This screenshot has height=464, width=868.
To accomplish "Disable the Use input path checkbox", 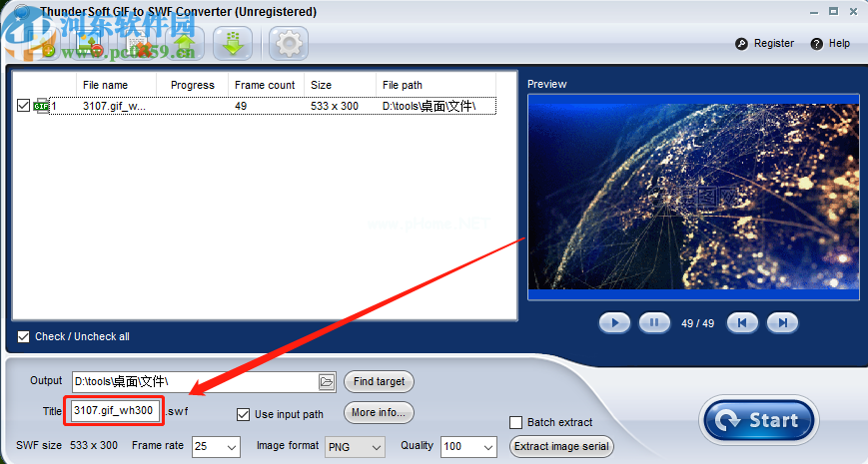I will (243, 414).
